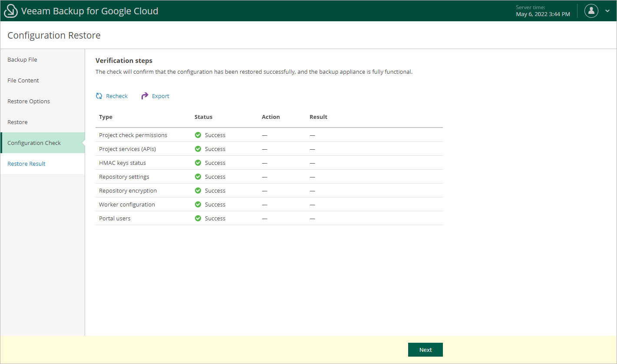Screen dimensions: 617x364
Task: Click the Veeam logo icon
Action: coord(11,11)
